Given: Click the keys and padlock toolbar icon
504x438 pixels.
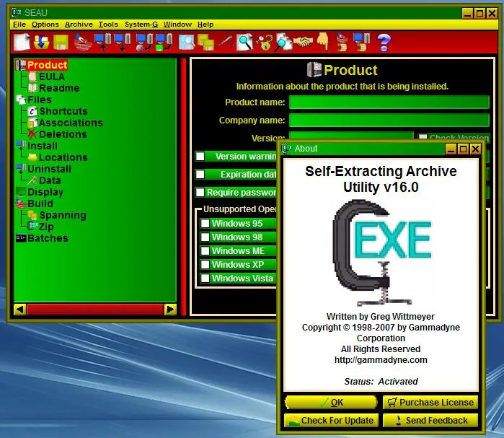Looking at the screenshot, I should point(265,43).
